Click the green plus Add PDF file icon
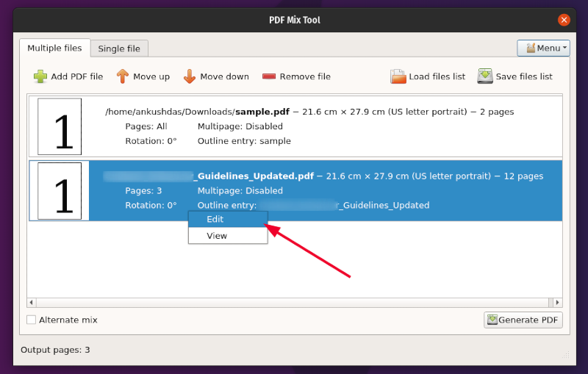The image size is (588, 374). click(40, 76)
